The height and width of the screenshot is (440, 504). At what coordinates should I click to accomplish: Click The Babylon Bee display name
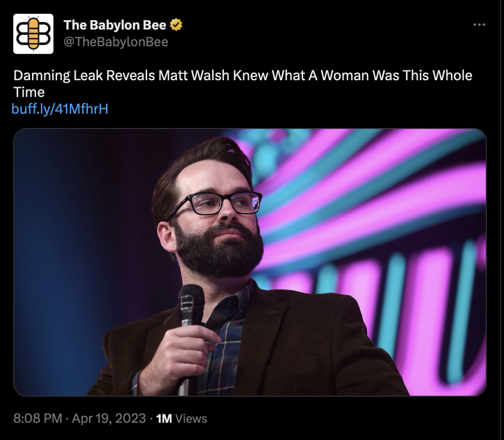115,25
